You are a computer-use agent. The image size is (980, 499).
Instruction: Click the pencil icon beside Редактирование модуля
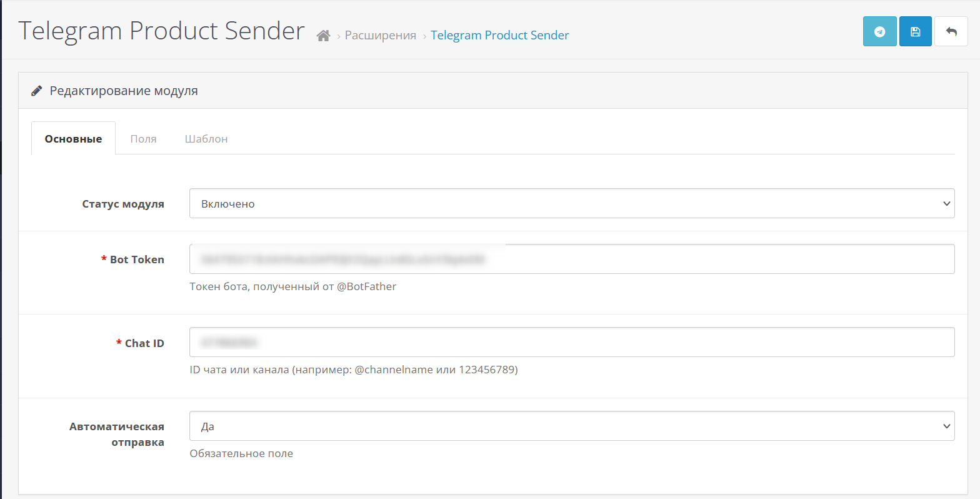(x=37, y=91)
